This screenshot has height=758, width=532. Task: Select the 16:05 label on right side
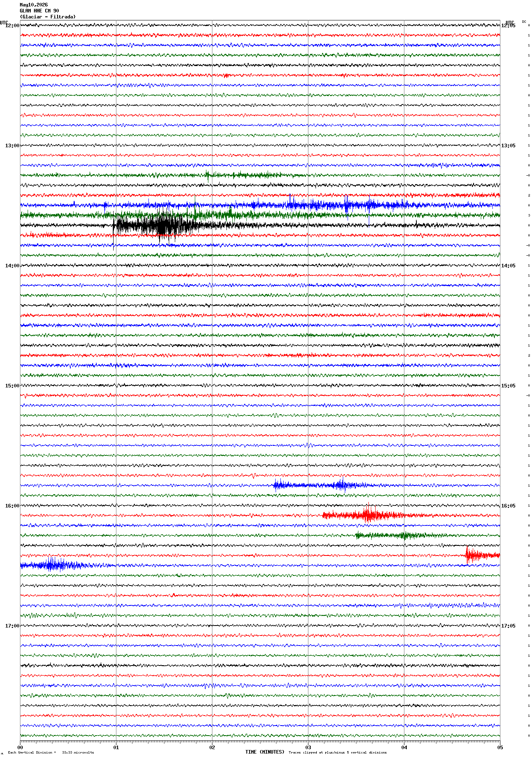(x=508, y=506)
